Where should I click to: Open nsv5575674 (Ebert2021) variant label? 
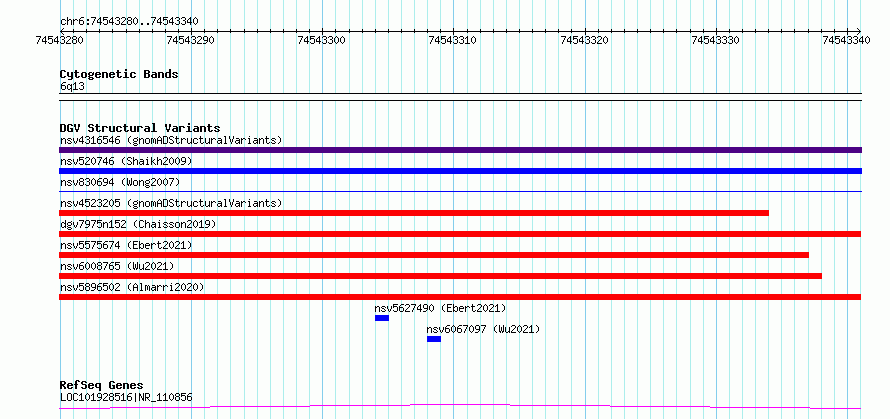point(126,245)
